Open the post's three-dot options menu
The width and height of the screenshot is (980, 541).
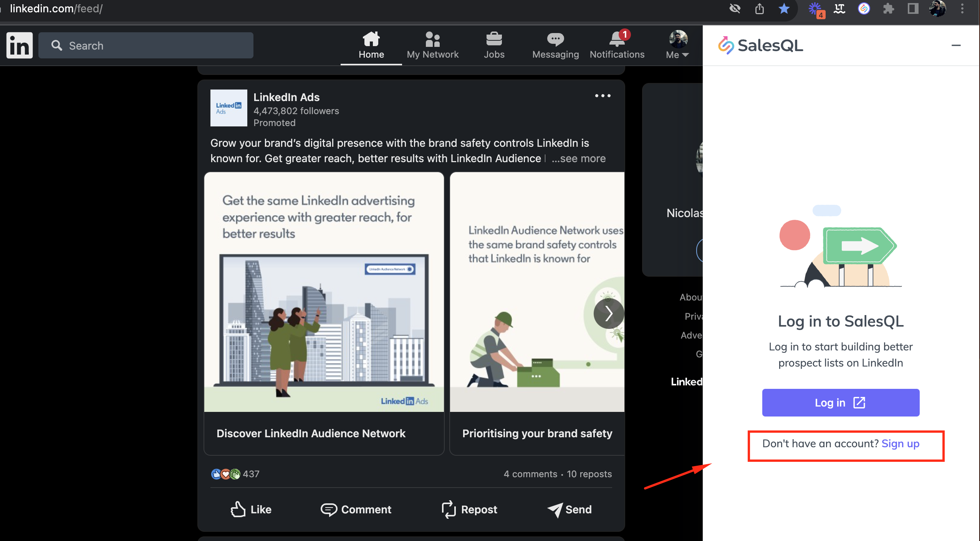[x=603, y=96]
